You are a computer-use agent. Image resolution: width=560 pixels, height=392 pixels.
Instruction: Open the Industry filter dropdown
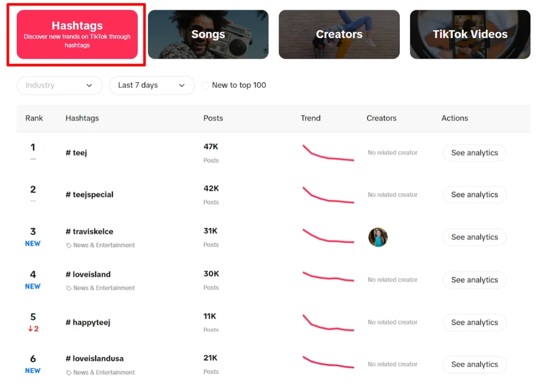tap(59, 85)
